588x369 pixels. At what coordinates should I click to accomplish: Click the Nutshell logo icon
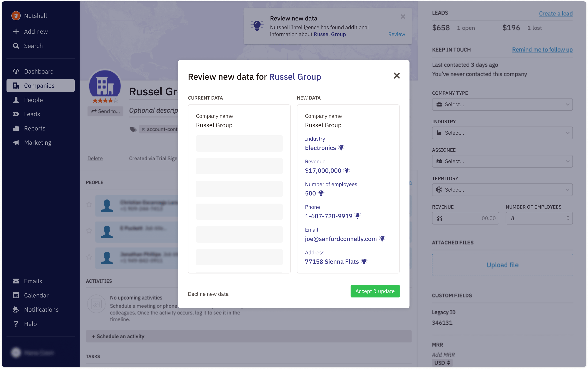pos(16,16)
